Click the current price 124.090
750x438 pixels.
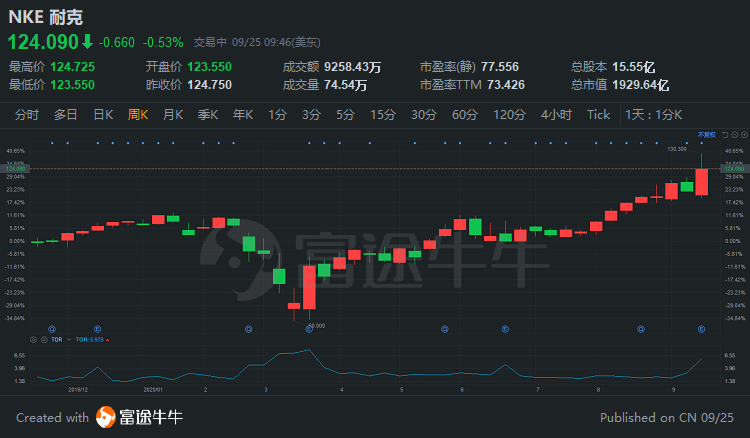[x=43, y=42]
